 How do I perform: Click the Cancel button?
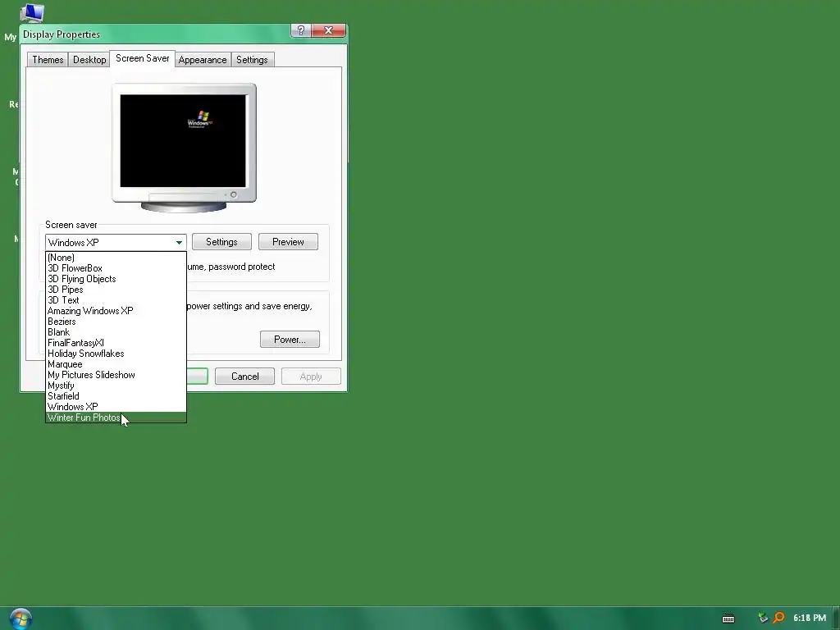coord(244,377)
